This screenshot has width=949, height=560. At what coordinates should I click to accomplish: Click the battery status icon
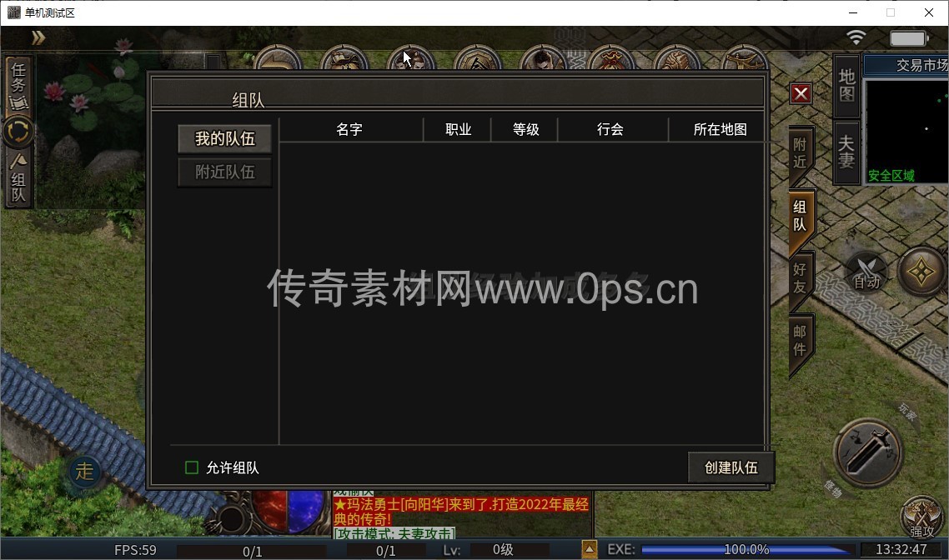[x=907, y=38]
